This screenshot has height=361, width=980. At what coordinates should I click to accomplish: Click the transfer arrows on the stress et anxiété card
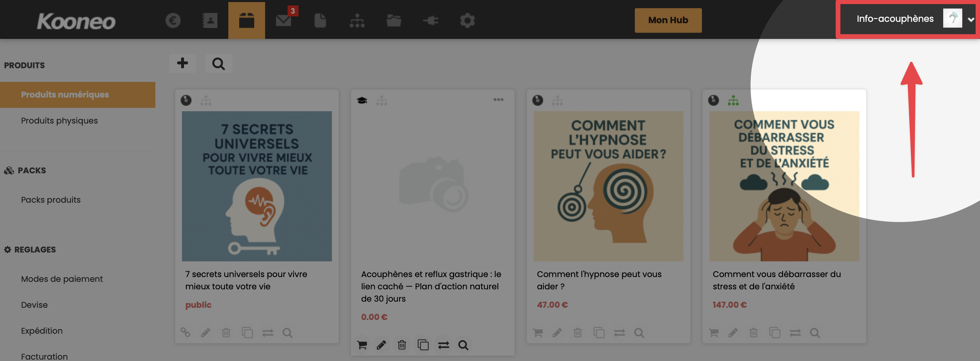click(x=795, y=332)
